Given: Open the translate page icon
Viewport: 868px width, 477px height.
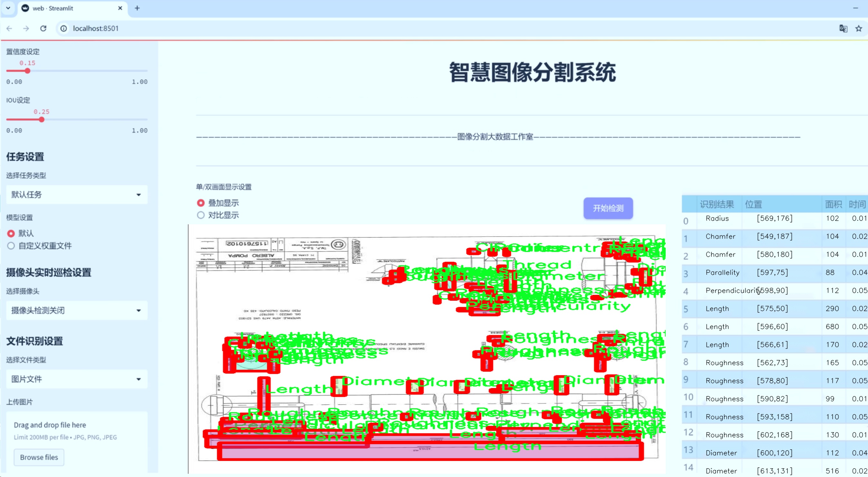Looking at the screenshot, I should (x=843, y=28).
